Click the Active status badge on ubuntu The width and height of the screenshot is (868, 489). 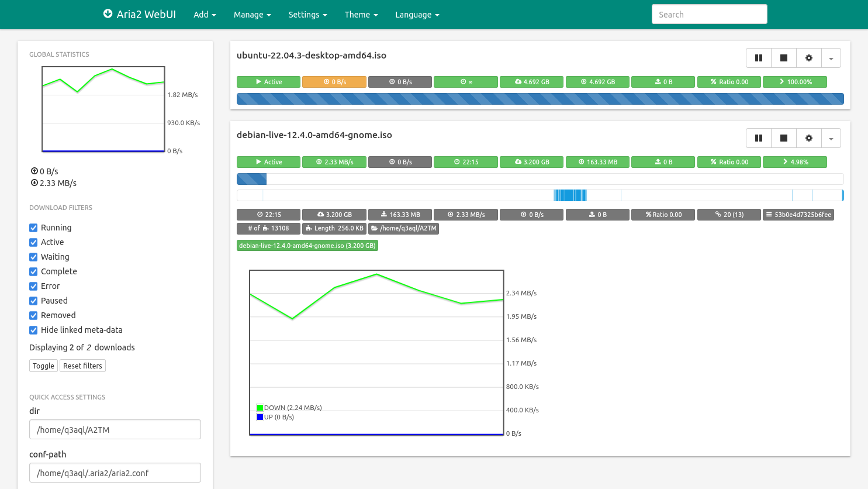click(x=268, y=82)
